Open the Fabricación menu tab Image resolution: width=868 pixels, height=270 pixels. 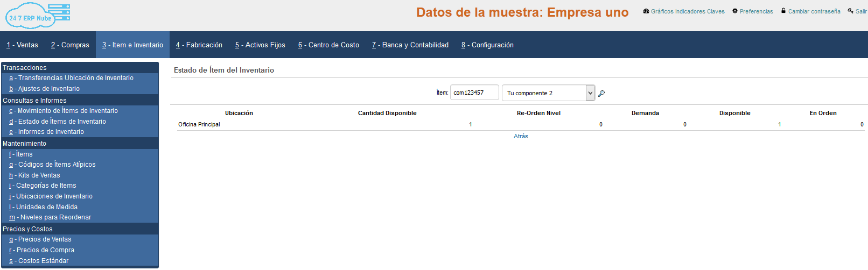pyautogui.click(x=199, y=45)
